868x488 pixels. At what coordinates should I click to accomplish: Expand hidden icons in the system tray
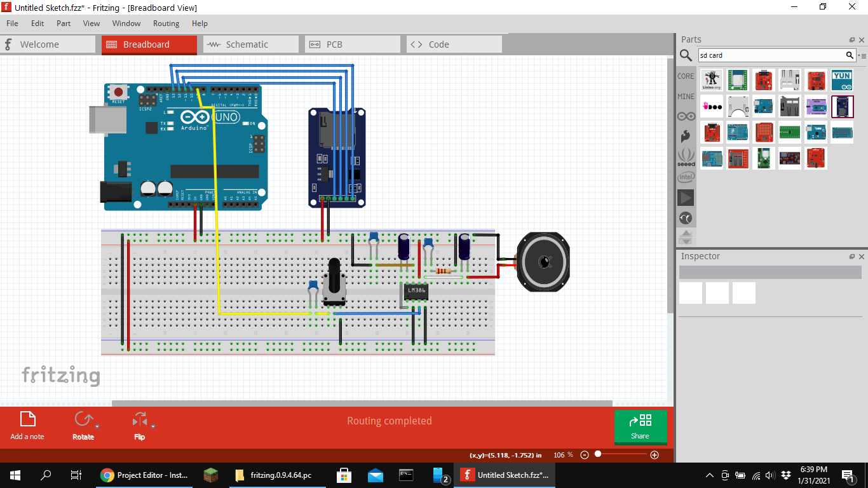tap(709, 475)
